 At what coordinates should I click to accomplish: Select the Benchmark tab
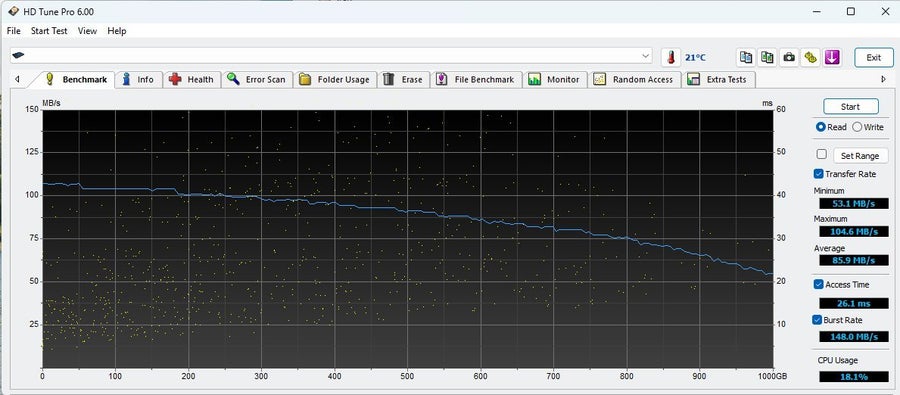click(x=76, y=80)
